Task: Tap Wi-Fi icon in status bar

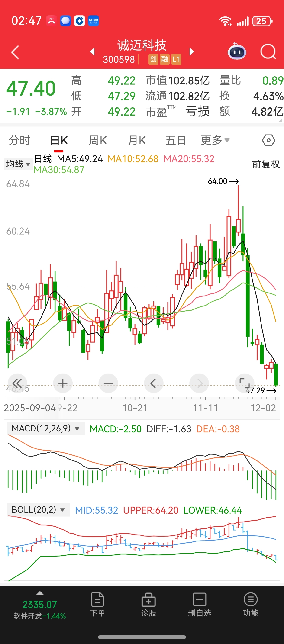Action: coord(226,21)
